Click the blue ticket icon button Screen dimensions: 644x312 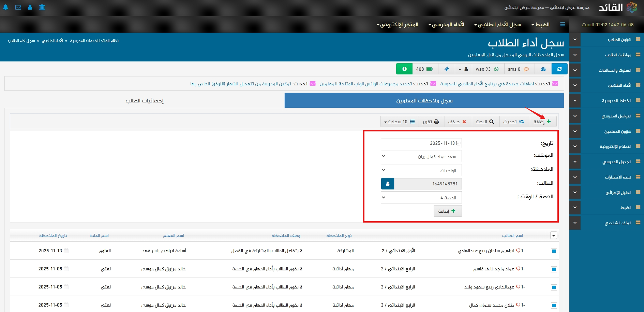pos(447,69)
